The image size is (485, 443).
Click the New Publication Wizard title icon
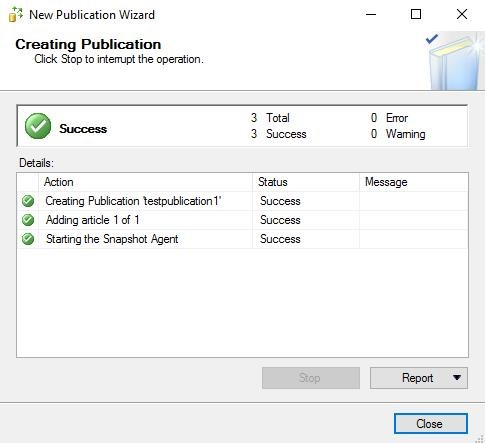tap(15, 15)
